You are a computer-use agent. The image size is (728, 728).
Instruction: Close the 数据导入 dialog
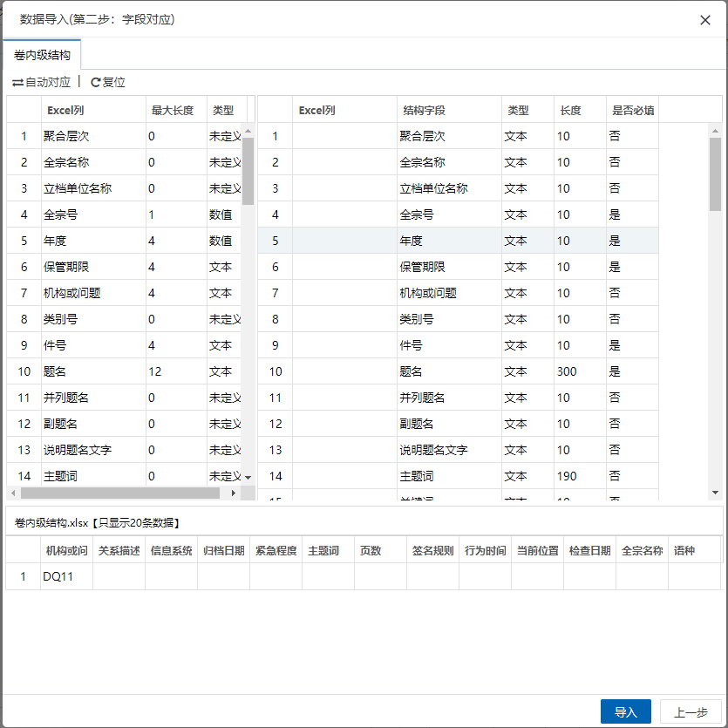coord(705,20)
